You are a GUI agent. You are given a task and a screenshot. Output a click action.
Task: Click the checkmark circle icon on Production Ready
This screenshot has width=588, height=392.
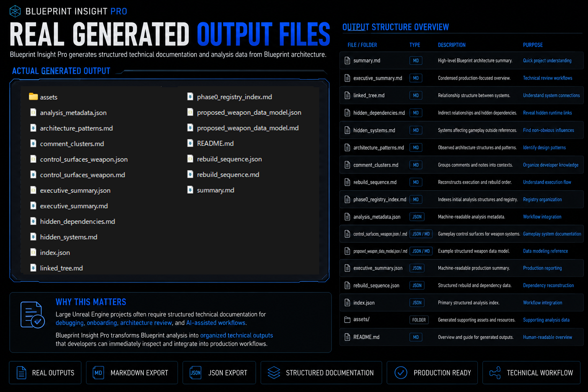(x=401, y=372)
